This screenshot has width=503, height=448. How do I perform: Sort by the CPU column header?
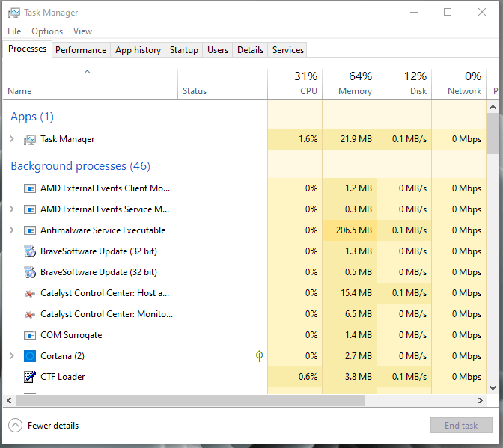click(x=295, y=84)
